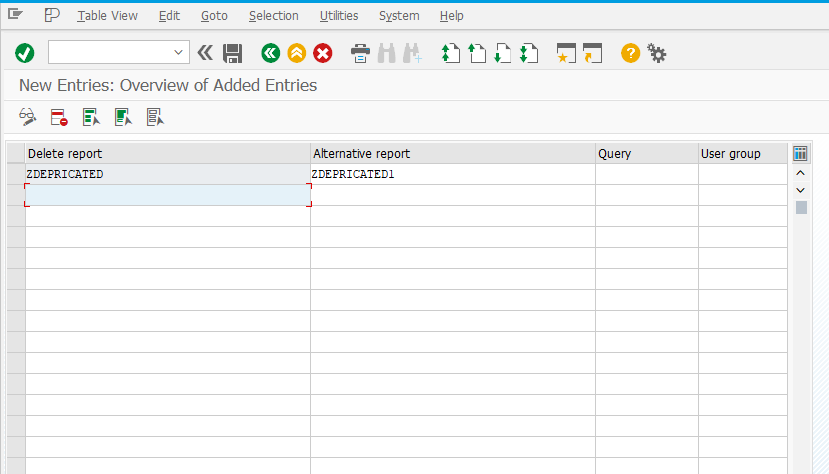Click Query cell in ZDEPRICATED row
The image size is (829, 474).
coord(647,174)
